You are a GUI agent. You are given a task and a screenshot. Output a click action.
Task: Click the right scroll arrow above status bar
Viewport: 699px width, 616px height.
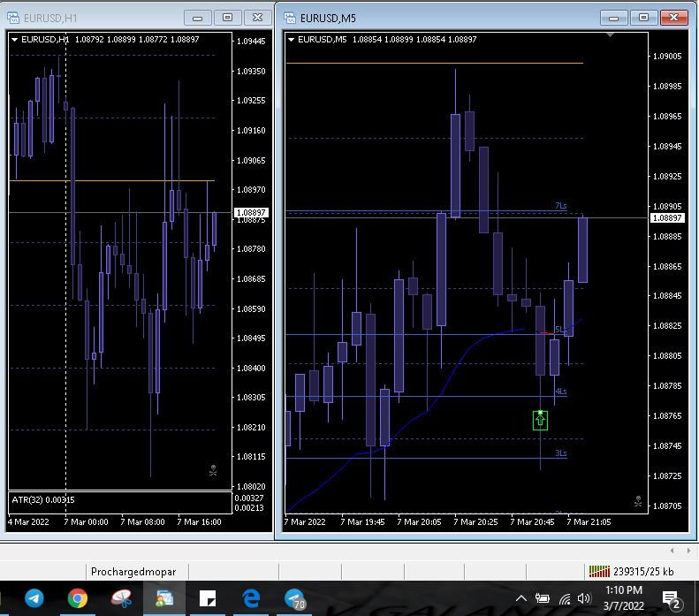pos(686,550)
